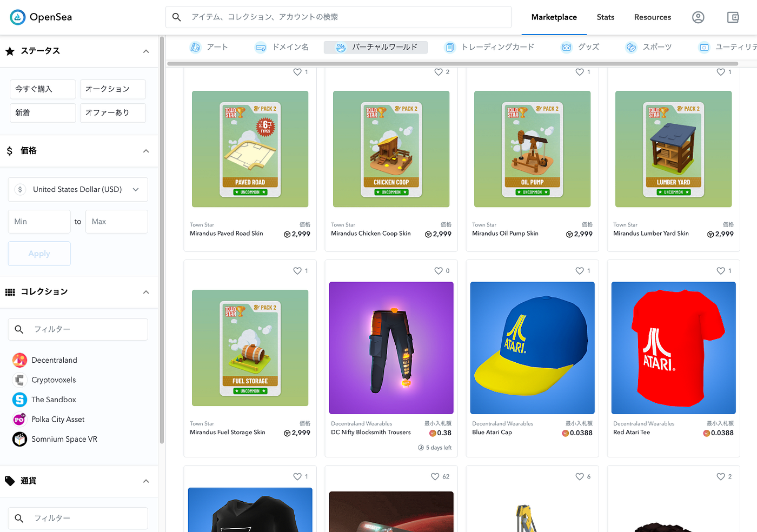Focus the Max price field

pos(116,222)
